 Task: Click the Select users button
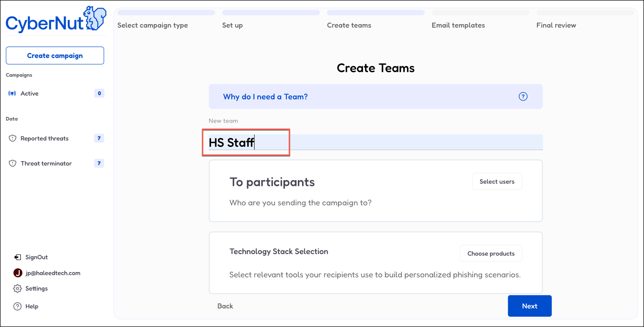(x=497, y=182)
